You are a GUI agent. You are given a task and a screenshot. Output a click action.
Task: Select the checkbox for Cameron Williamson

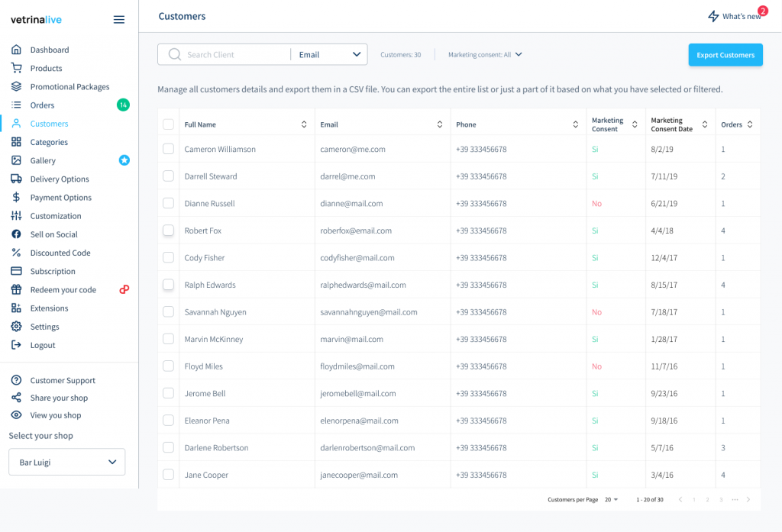(169, 149)
